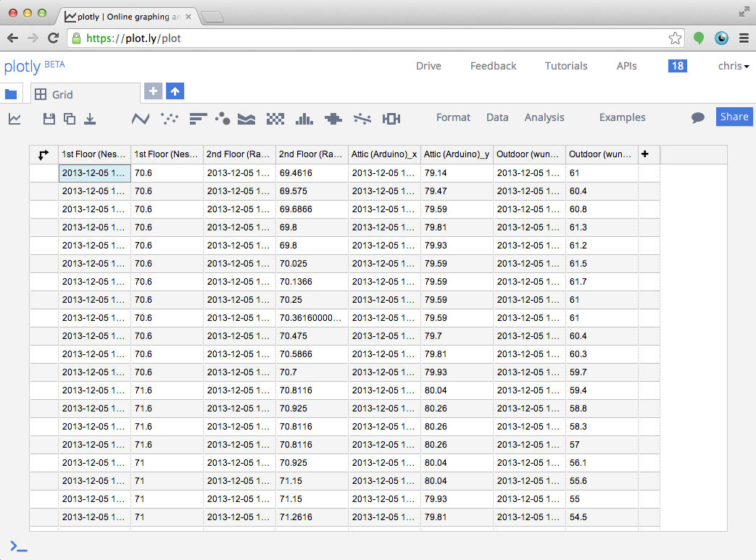The width and height of the screenshot is (756, 560).
Task: Click the green extension icon in Chrome
Action: click(699, 38)
